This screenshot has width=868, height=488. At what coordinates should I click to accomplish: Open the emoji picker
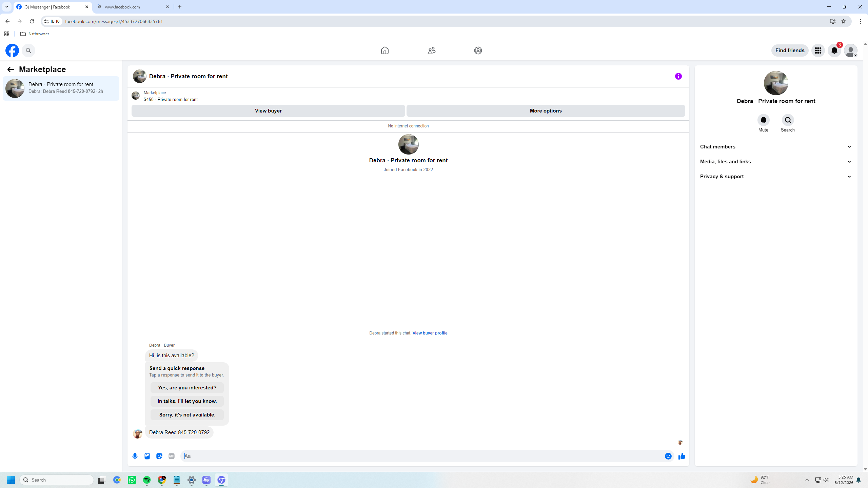668,456
